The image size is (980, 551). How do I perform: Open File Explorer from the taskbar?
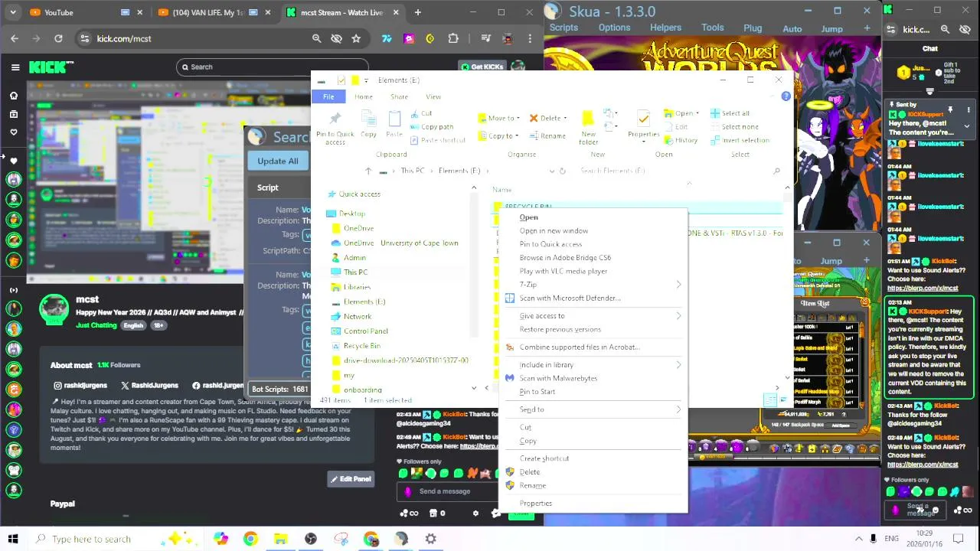(280, 539)
